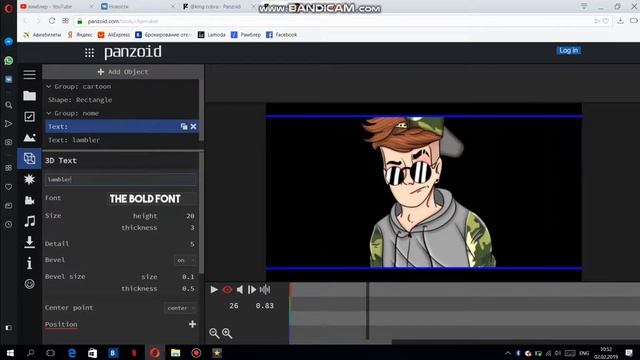The image size is (640, 360).
Task: Open the effects starburst panel
Action: click(29, 179)
